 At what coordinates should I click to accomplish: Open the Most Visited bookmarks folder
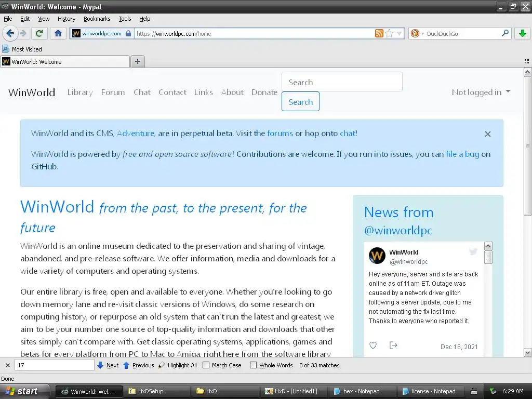pos(22,49)
